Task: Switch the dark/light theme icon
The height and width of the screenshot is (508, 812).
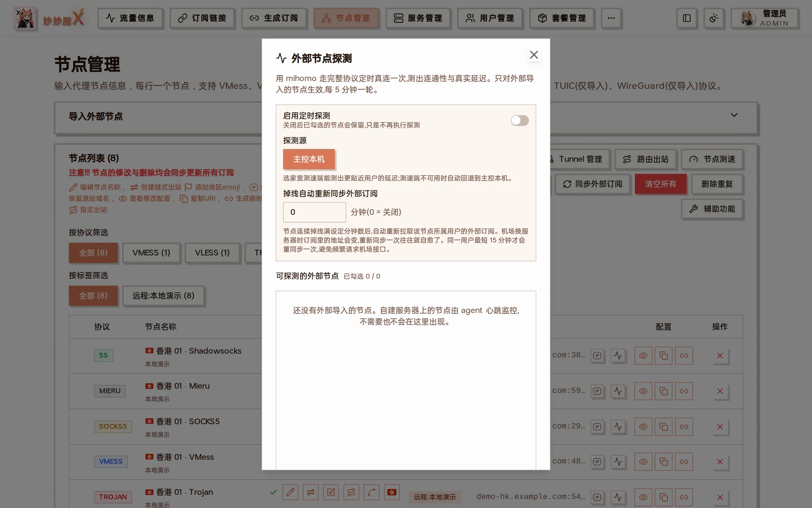Action: tap(714, 18)
